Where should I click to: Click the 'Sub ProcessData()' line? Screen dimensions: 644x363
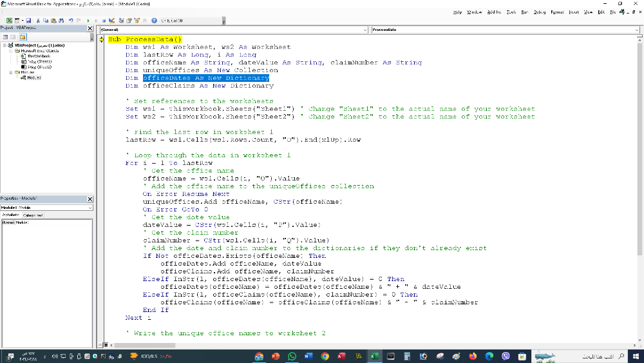(144, 39)
